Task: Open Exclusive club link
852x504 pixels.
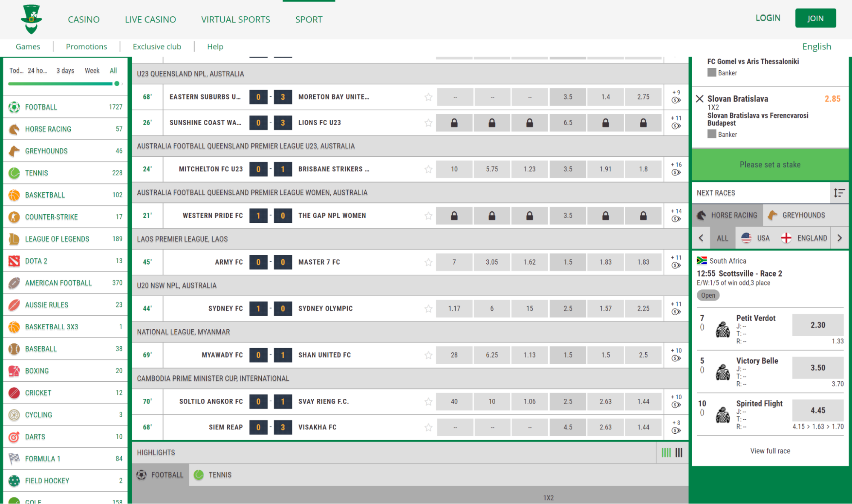Action: tap(157, 46)
